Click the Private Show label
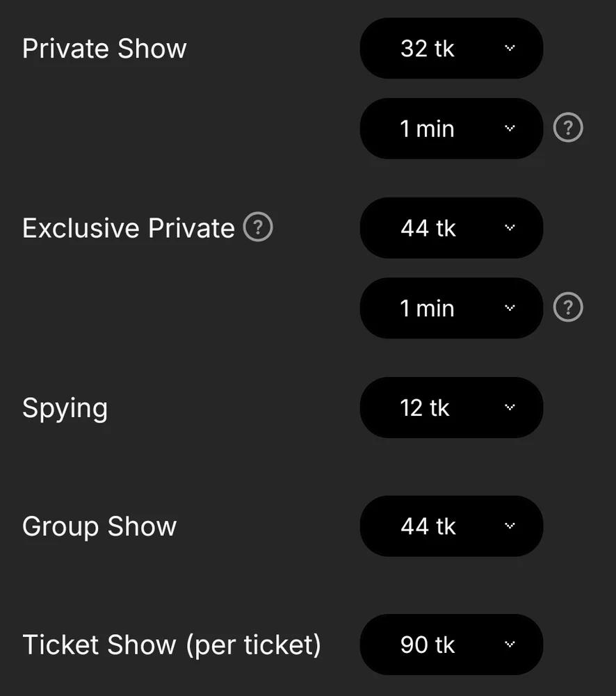Viewport: 616px width, 696px height. [104, 49]
